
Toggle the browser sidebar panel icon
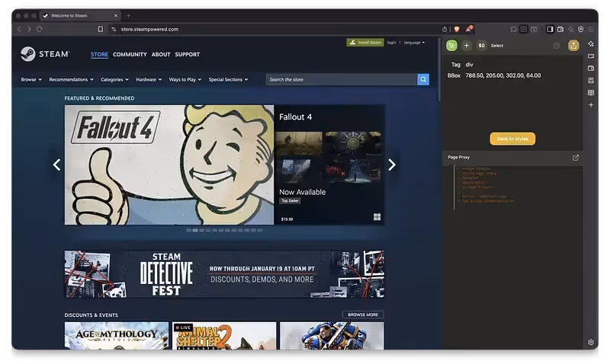[x=550, y=29]
